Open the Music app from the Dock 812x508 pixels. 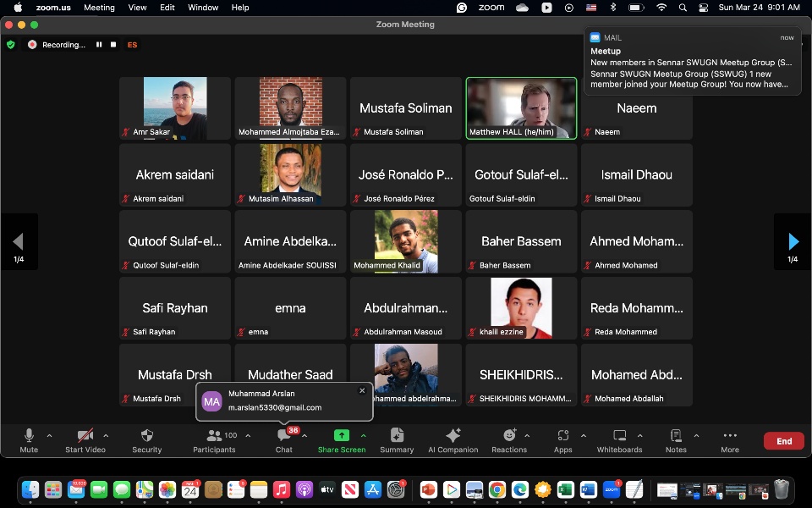coord(281,489)
